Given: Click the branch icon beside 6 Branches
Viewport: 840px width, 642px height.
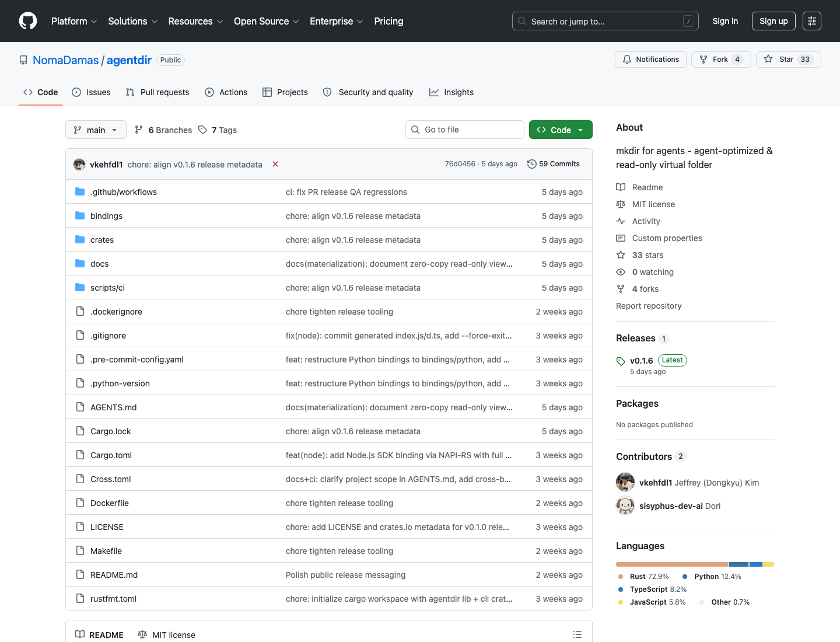Looking at the screenshot, I should (x=139, y=130).
